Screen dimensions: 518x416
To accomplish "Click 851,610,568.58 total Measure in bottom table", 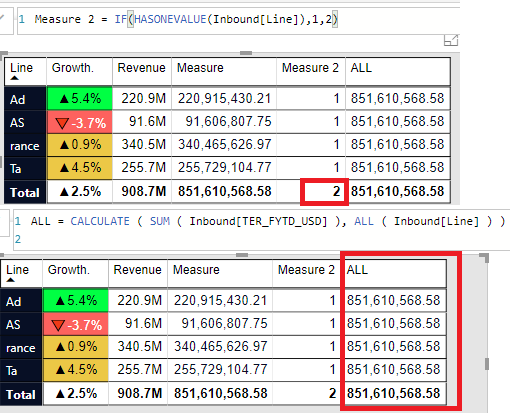I will click(x=220, y=393).
